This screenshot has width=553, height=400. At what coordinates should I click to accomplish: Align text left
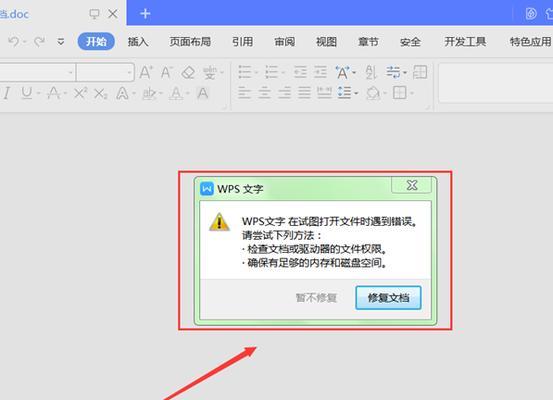pos(244,93)
